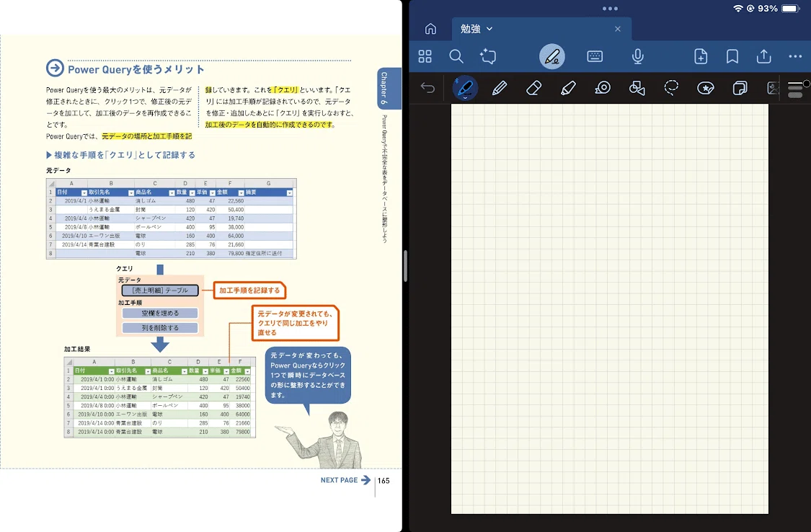Tap the 摘要 filter arrow in the source table
The height and width of the screenshot is (532, 811).
pyautogui.click(x=290, y=192)
